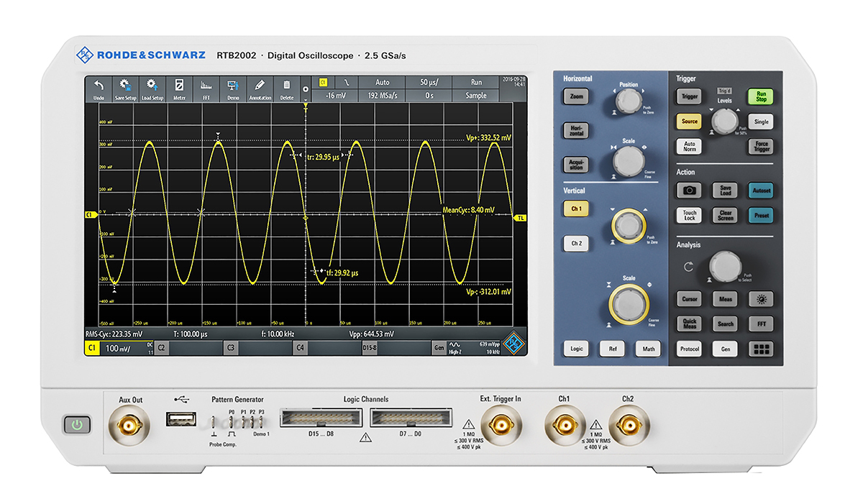Activate the Meter icon
This screenshot has height=504, width=863.
point(179,88)
